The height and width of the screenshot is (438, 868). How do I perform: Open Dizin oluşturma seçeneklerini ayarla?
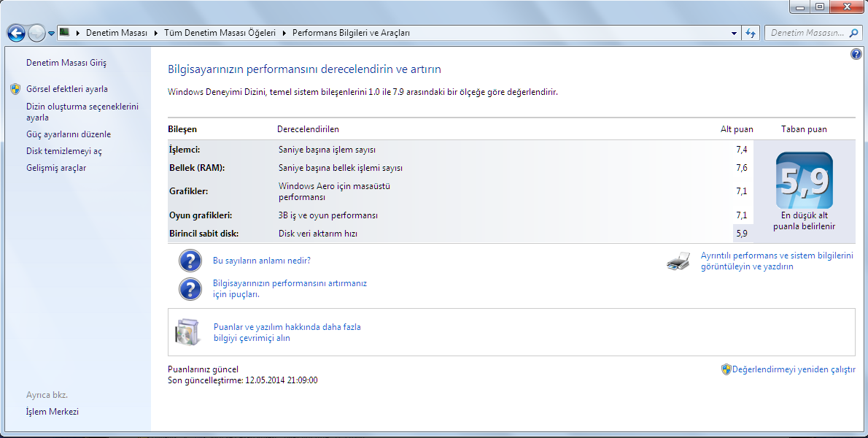pyautogui.click(x=82, y=112)
